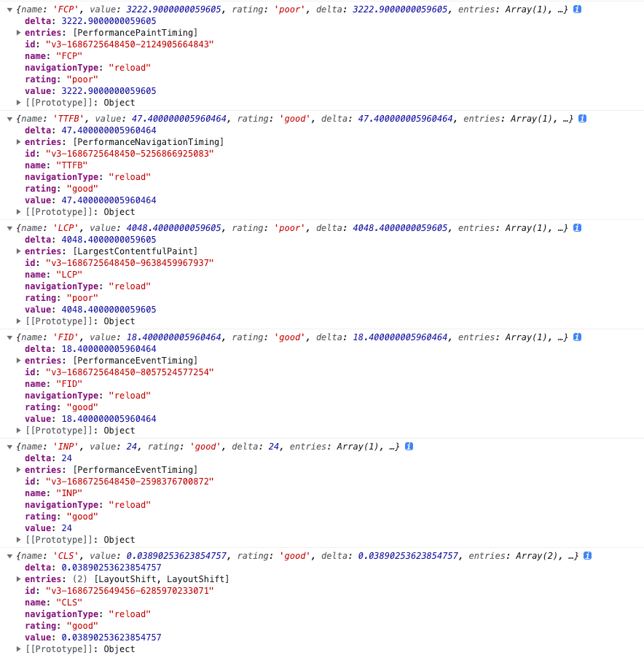Expand the LayoutShift entries array in CLS
644x655 pixels.
19,579
